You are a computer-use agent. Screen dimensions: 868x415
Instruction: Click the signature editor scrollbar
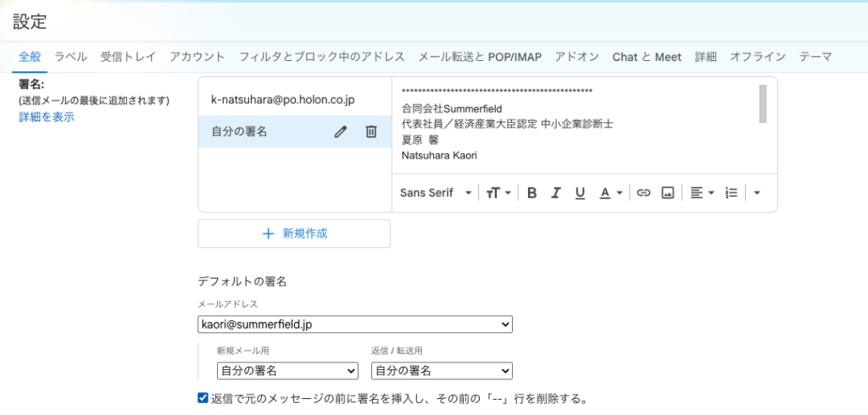click(763, 103)
